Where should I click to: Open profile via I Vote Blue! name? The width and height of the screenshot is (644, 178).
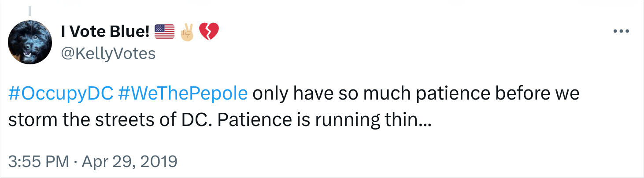[106, 32]
